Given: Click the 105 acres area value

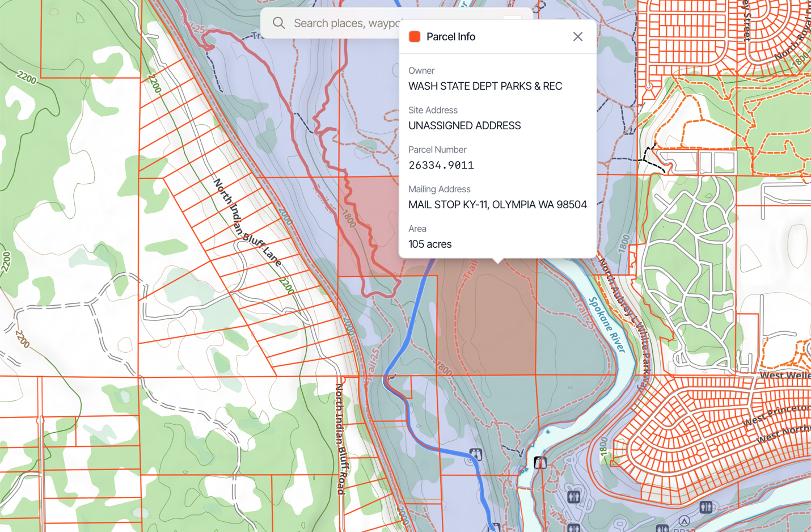Looking at the screenshot, I should (x=430, y=244).
